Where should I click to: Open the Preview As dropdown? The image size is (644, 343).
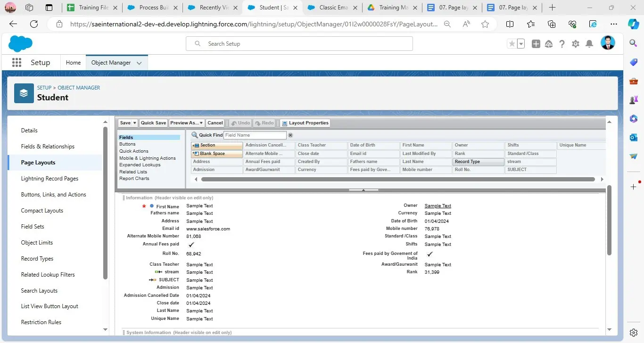[186, 123]
